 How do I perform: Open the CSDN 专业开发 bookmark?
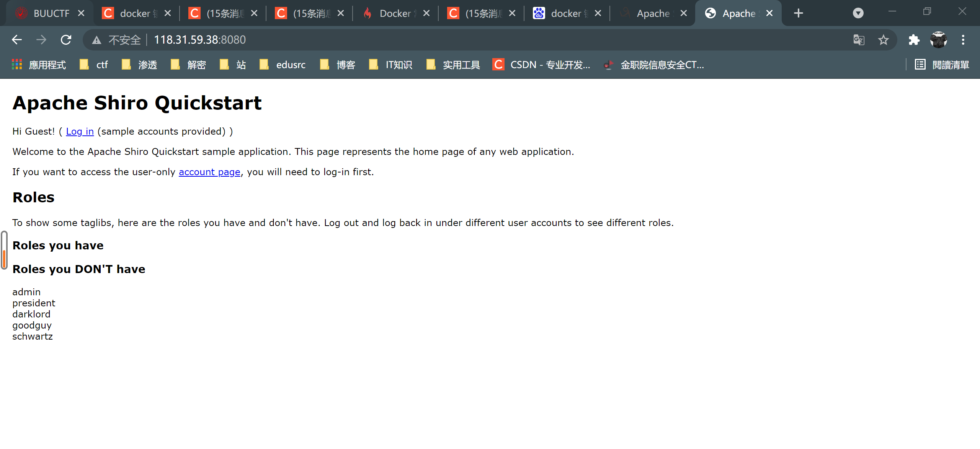(541, 65)
